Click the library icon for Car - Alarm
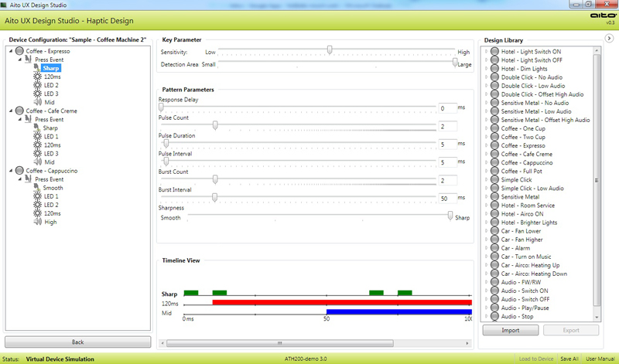 [494, 248]
